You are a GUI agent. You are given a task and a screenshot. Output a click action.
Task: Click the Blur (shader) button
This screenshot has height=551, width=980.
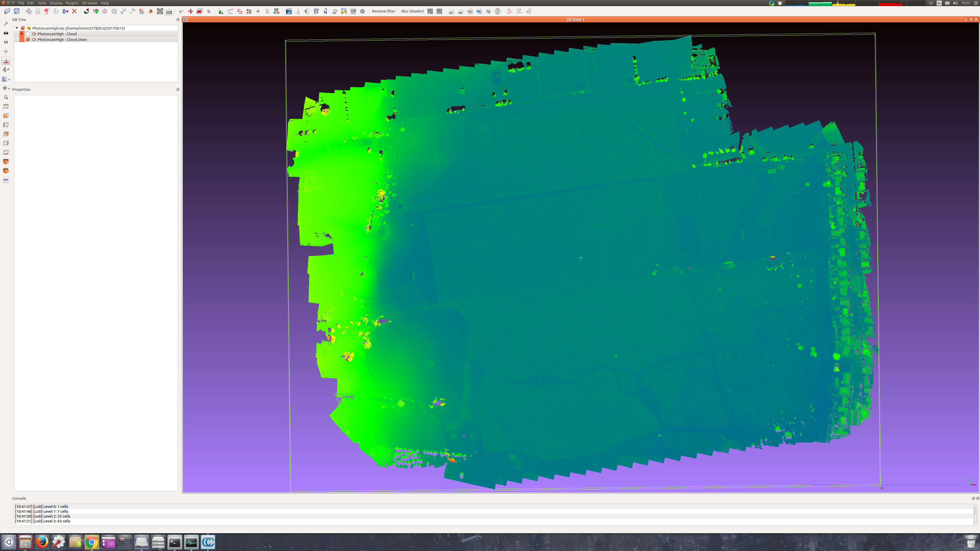[412, 11]
